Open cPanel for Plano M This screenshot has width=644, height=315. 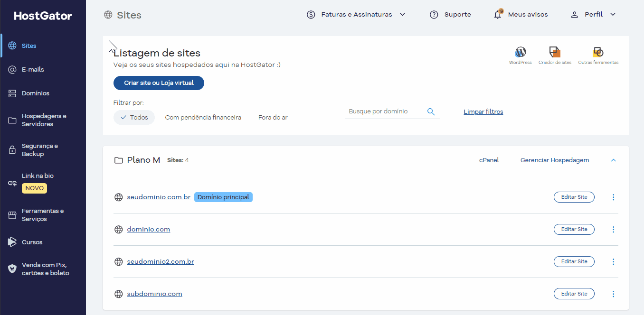pos(489,160)
